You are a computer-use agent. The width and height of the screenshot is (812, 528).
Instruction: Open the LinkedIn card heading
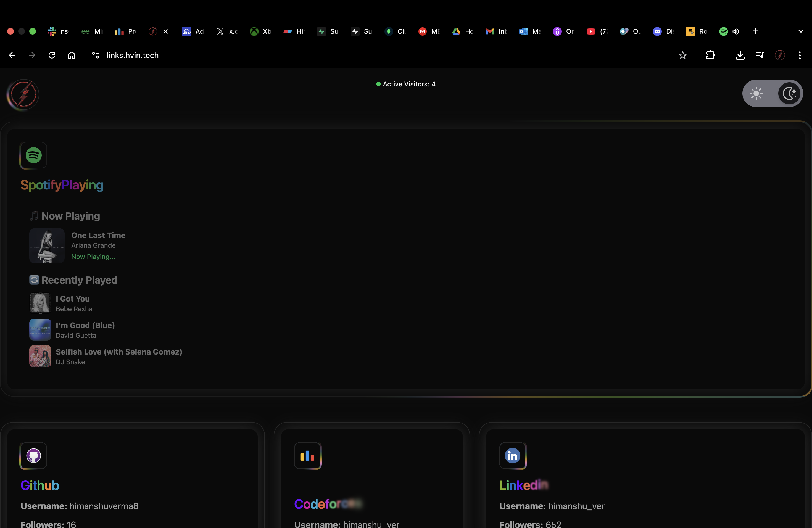pos(524,485)
